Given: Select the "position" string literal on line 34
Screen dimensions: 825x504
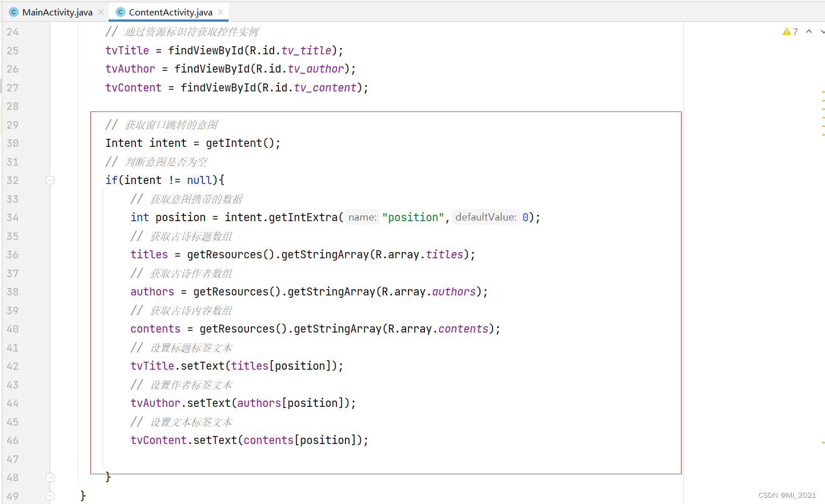Looking at the screenshot, I should click(413, 217).
